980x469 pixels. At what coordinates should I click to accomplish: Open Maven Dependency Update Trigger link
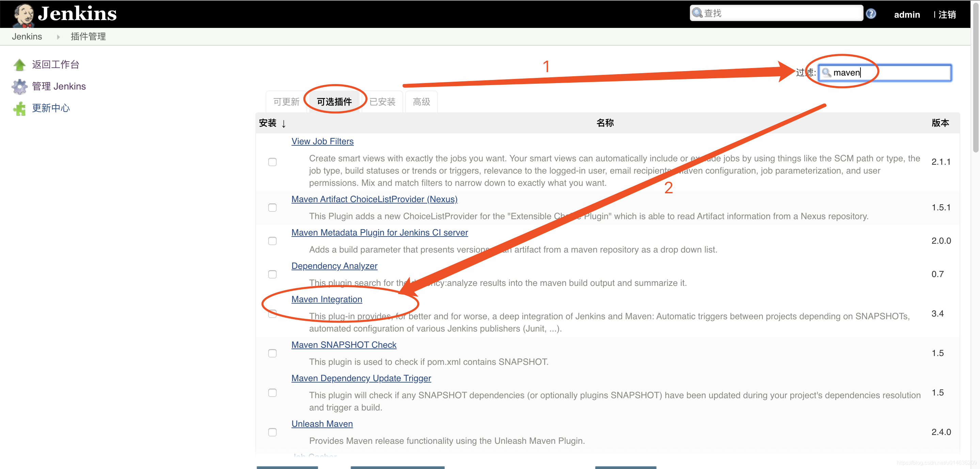(x=361, y=379)
